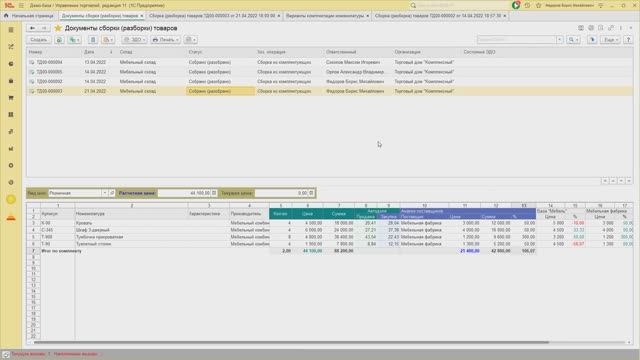The height and width of the screenshot is (360, 640).
Task: Click the Туалетный столик cell
Action: 131,244
